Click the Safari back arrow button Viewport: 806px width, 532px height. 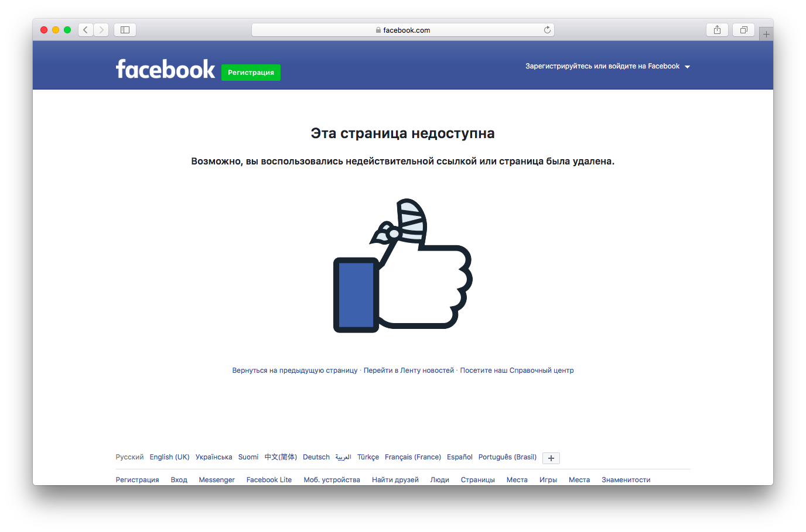click(86, 30)
